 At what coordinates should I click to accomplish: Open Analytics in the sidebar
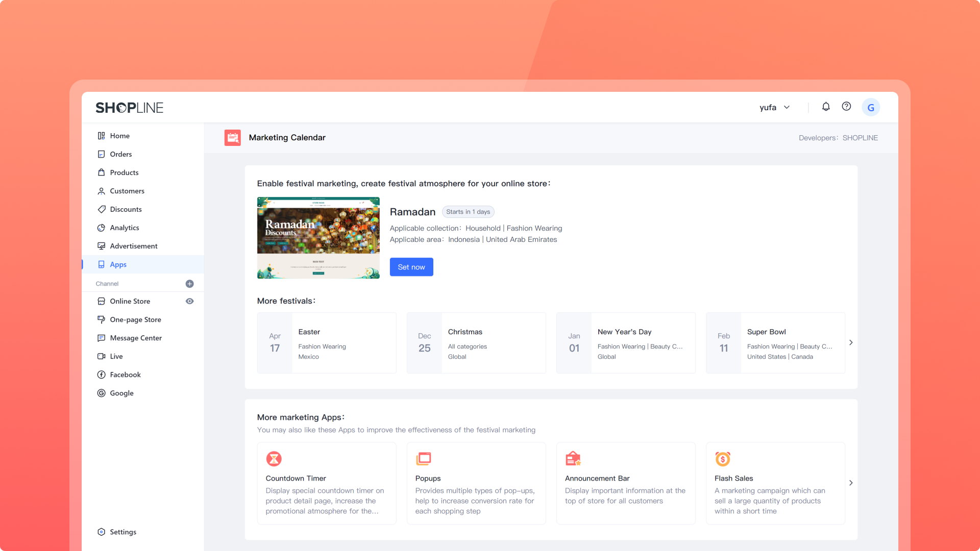click(124, 228)
